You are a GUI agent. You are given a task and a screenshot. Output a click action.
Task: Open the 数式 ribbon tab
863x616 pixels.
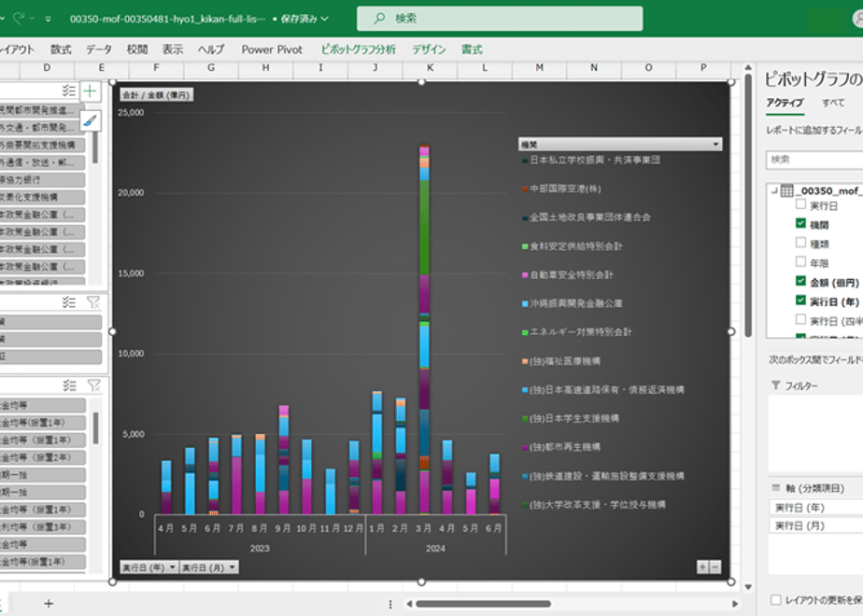61,49
